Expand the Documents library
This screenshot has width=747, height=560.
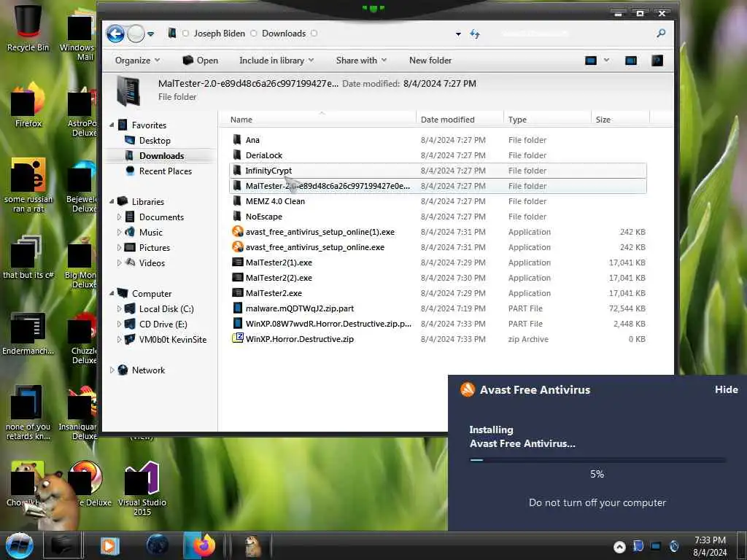click(x=119, y=217)
